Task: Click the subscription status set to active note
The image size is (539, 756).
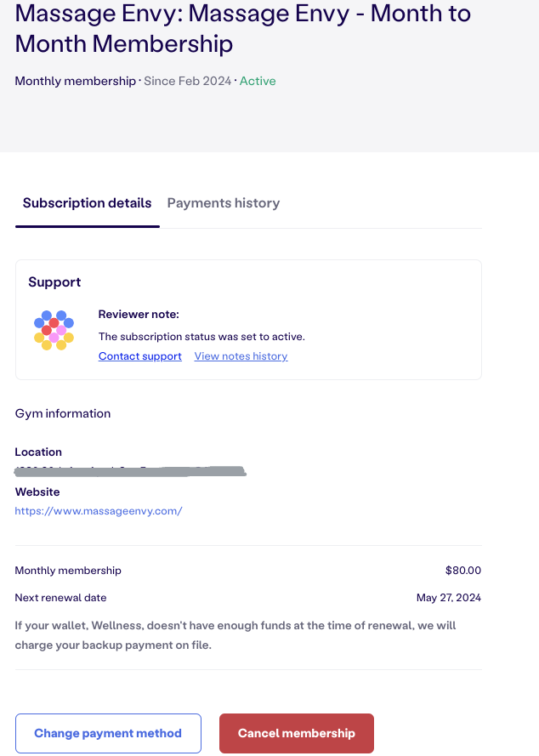Action: 201,337
